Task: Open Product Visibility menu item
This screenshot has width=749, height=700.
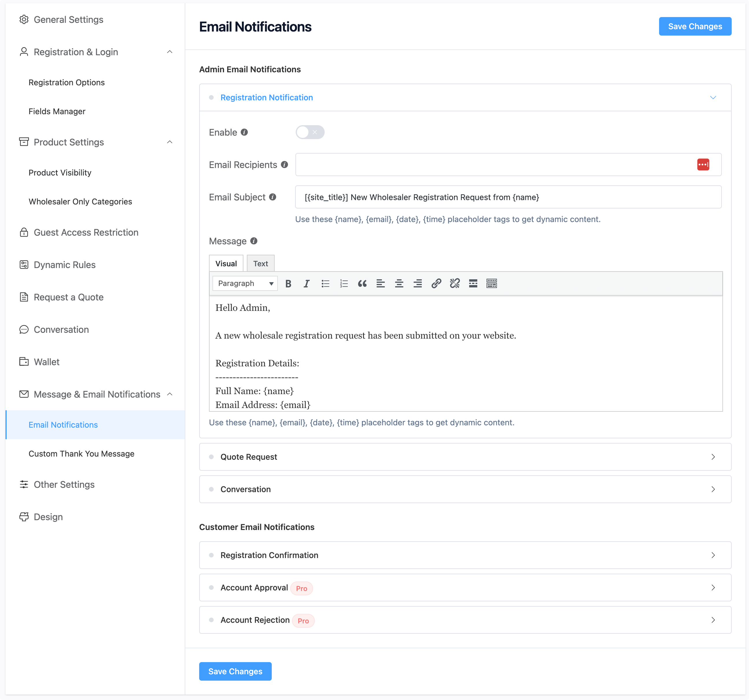Action: coord(60,173)
